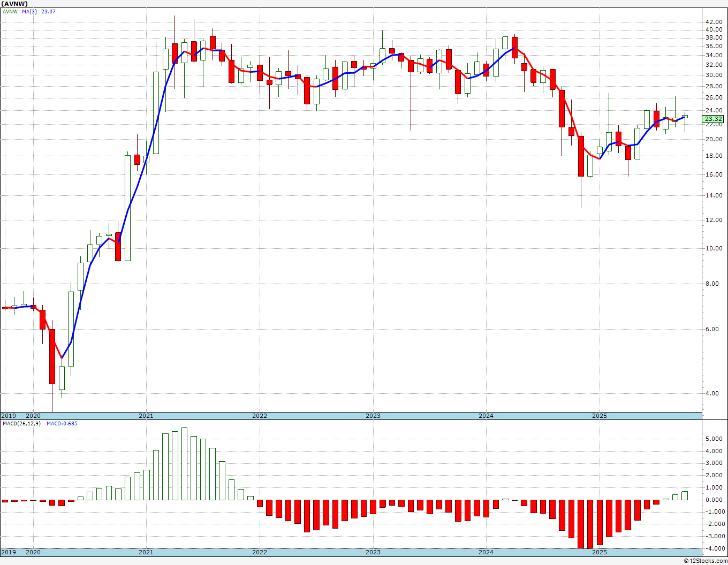Select the 2025 marker on the upper time axis

point(600,416)
